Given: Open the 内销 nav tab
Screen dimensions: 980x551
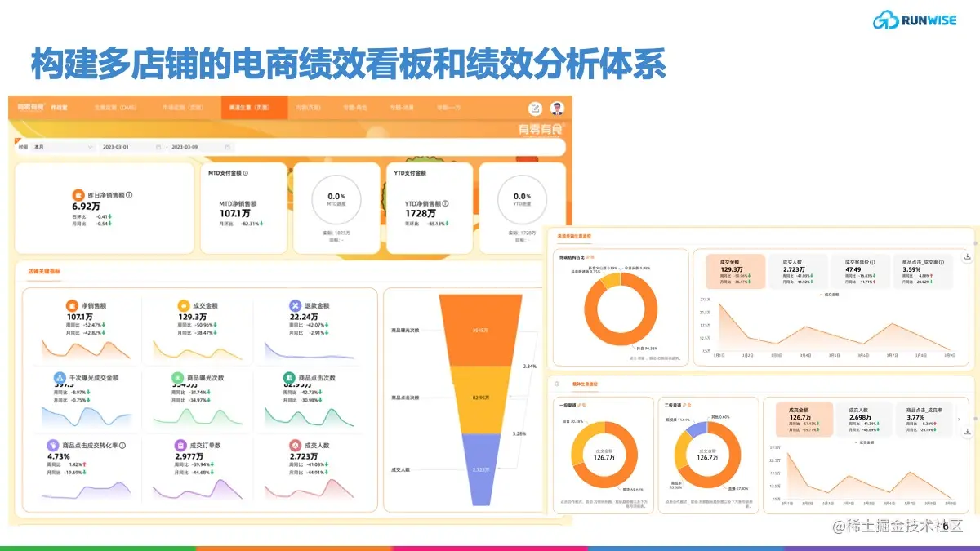Looking at the screenshot, I should click(x=309, y=108).
